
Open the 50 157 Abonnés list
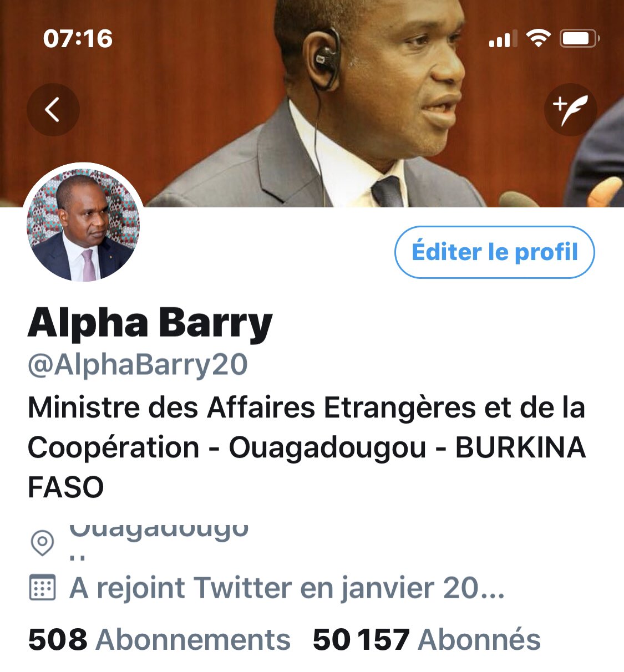tap(427, 639)
